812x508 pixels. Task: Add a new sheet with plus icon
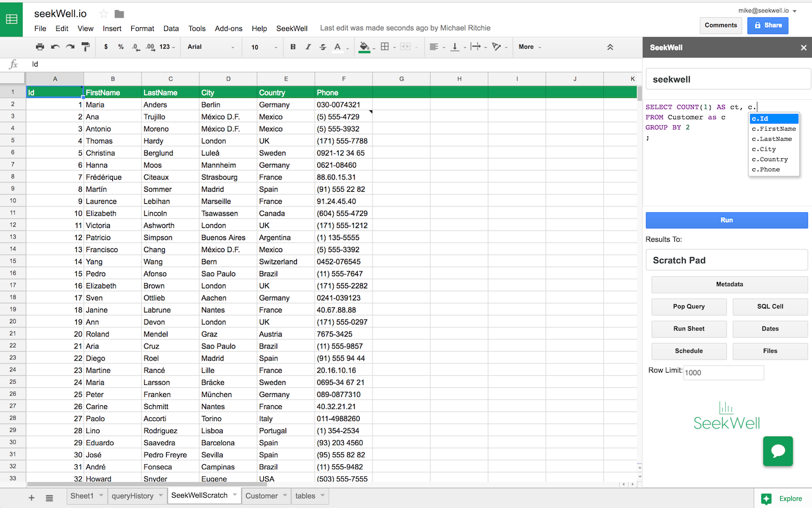pyautogui.click(x=32, y=498)
